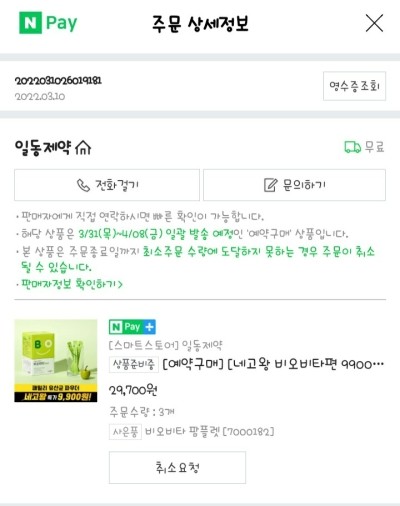The image size is (400, 506).
Task: Click the N Pay plus badge
Action: tap(132, 327)
